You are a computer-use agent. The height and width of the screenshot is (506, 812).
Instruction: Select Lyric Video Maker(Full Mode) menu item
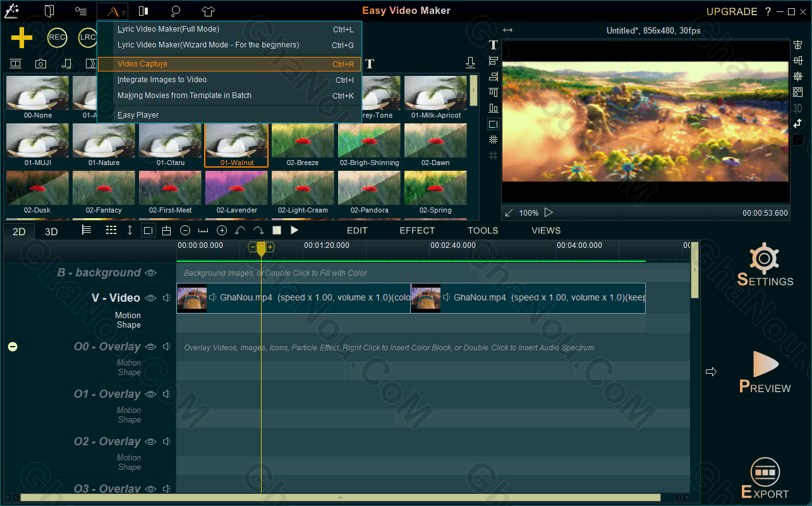(229, 29)
